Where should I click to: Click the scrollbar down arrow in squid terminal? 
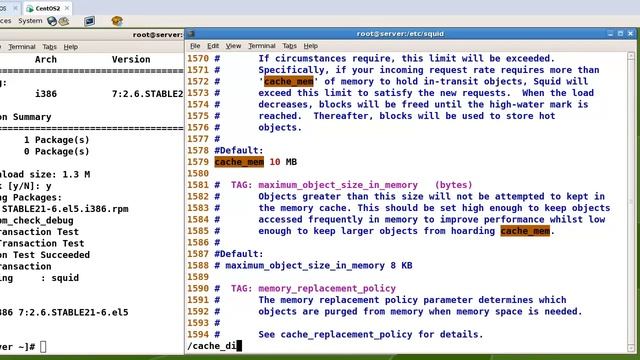tap(631, 349)
